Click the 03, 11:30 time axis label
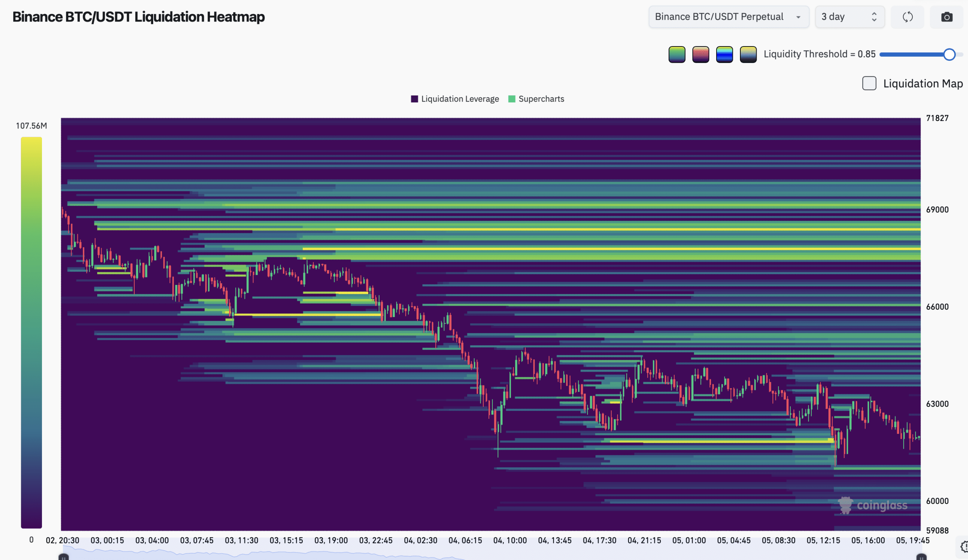 [242, 540]
